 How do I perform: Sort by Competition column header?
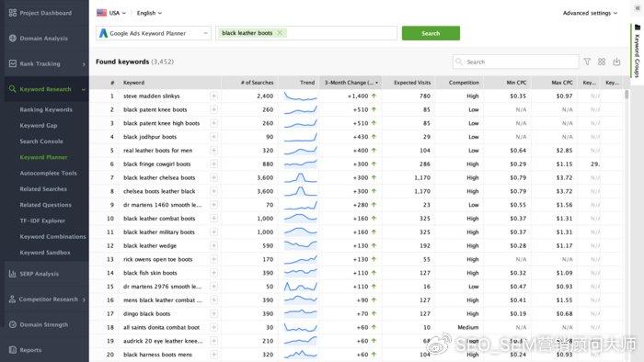pyautogui.click(x=460, y=83)
